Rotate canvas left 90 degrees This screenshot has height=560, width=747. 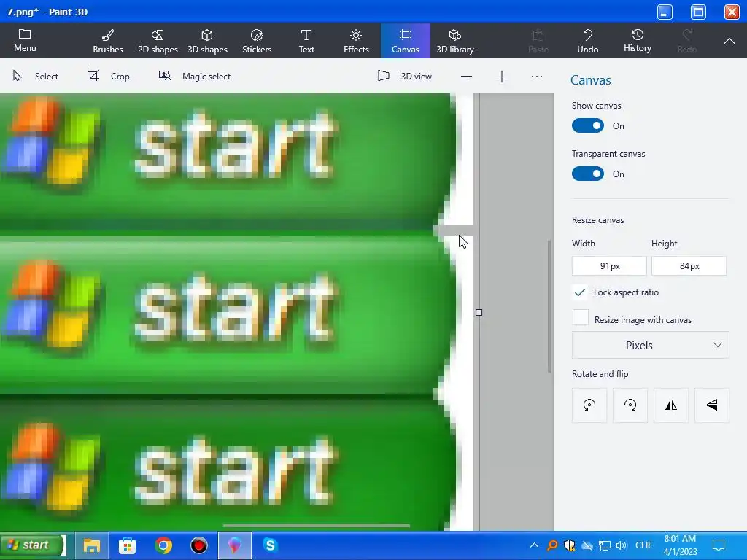coord(589,405)
